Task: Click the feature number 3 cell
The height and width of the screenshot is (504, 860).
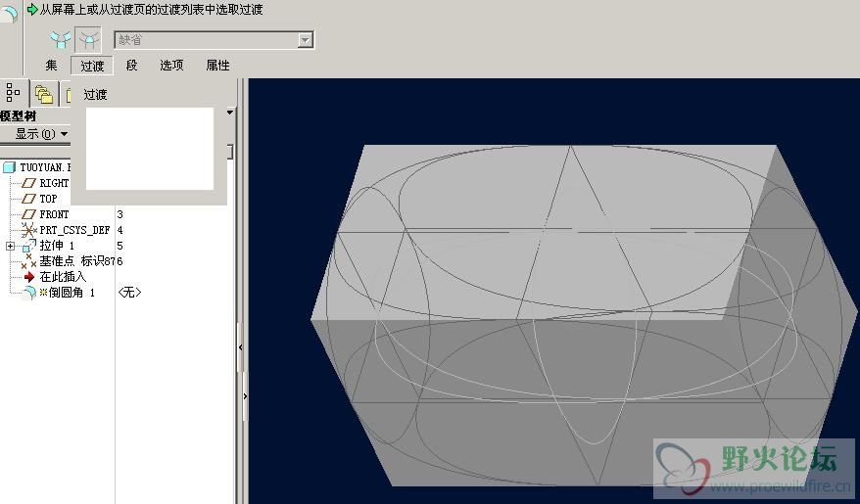Action: pyautogui.click(x=120, y=214)
